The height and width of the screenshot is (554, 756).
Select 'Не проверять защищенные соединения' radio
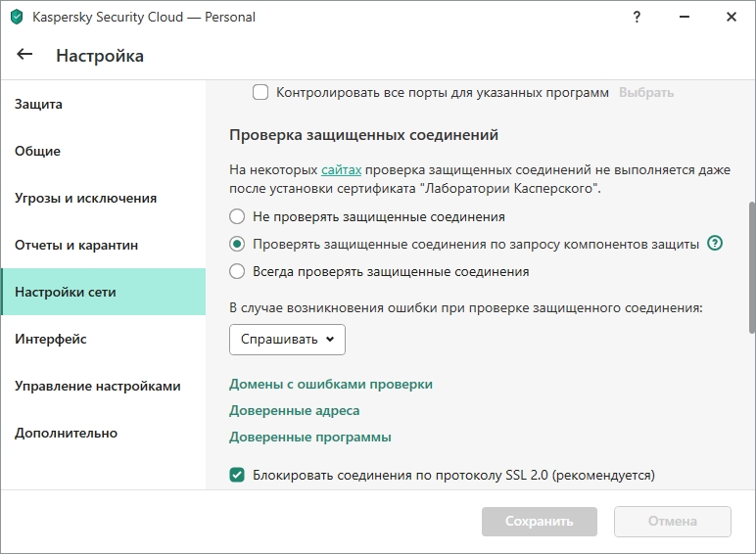pyautogui.click(x=237, y=216)
